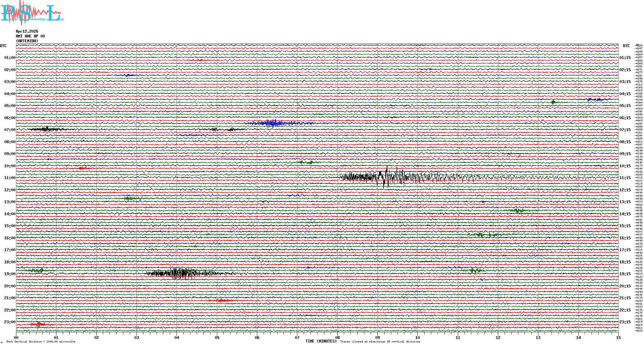
Task: Click the left UTC axis label
Action: 3,46
